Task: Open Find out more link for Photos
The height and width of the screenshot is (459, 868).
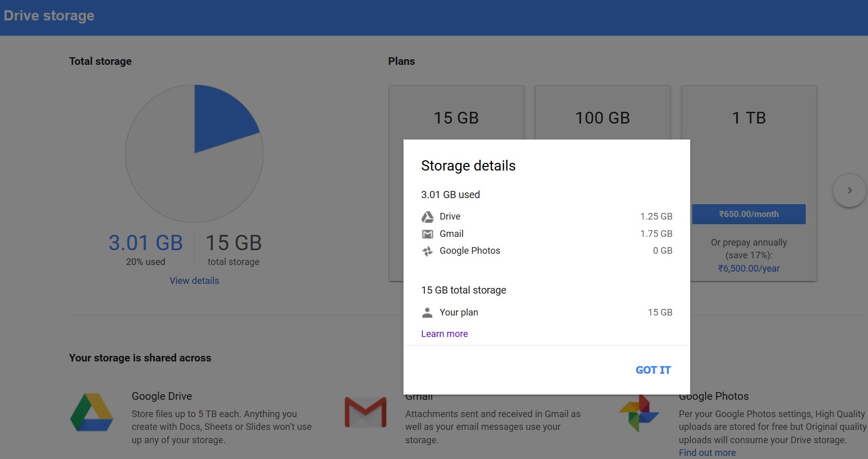Action: pyautogui.click(x=707, y=453)
